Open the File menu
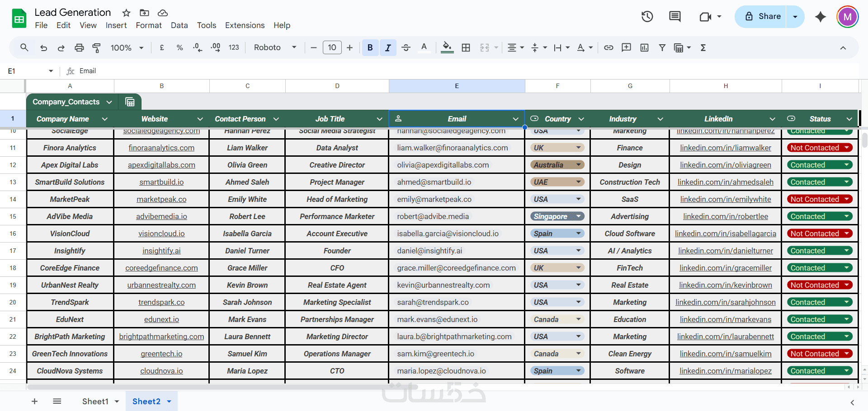This screenshot has width=868, height=411. (x=41, y=25)
